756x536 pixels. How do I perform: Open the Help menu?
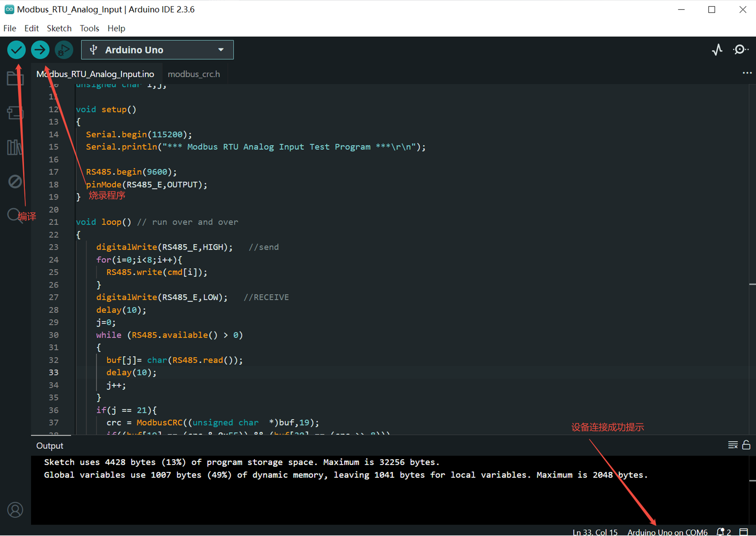pyautogui.click(x=116, y=28)
